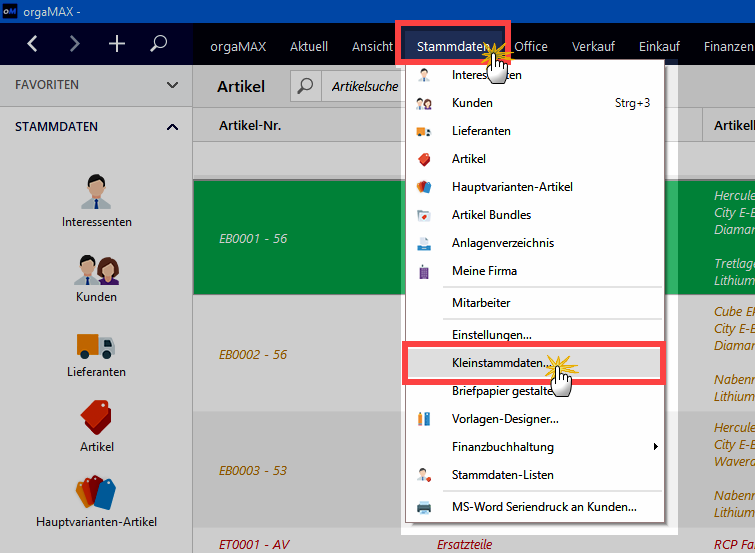Choose Anlagenverzeichnis menu entry
Screen dimensions: 755x553
pyautogui.click(x=534, y=243)
